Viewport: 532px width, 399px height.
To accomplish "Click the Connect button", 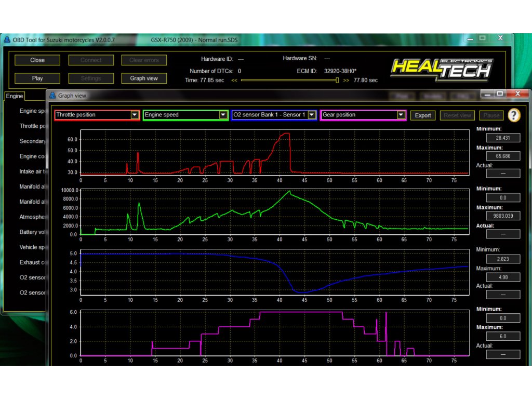I will 91,60.
